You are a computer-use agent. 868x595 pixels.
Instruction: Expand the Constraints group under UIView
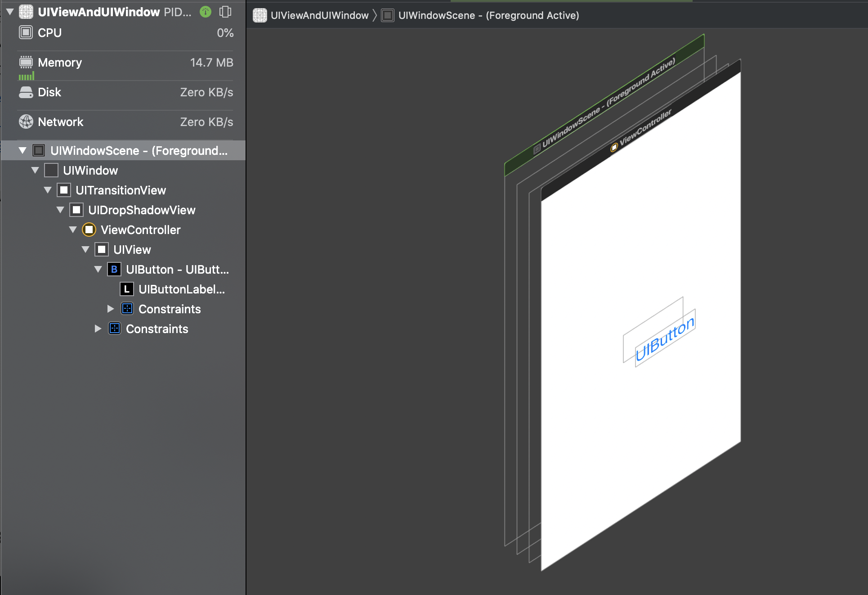click(98, 329)
